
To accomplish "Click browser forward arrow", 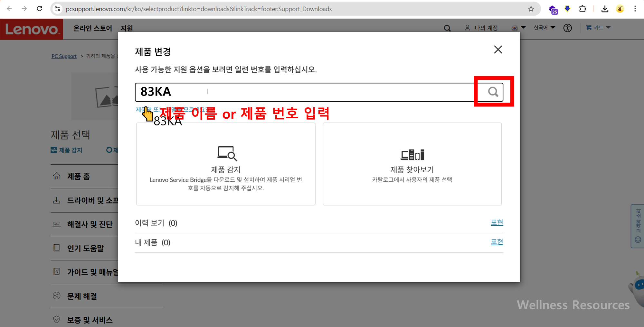I will coord(24,9).
